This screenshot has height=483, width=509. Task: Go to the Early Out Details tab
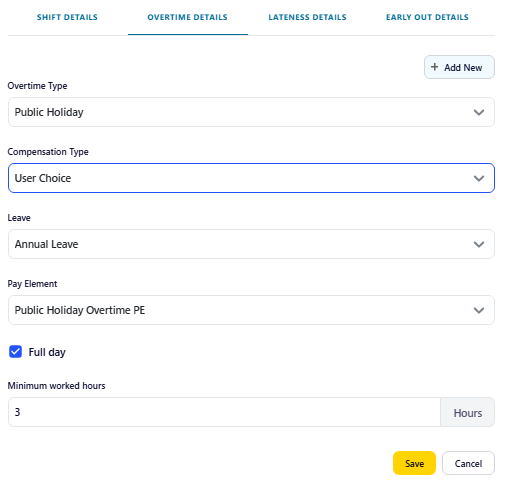tap(427, 17)
